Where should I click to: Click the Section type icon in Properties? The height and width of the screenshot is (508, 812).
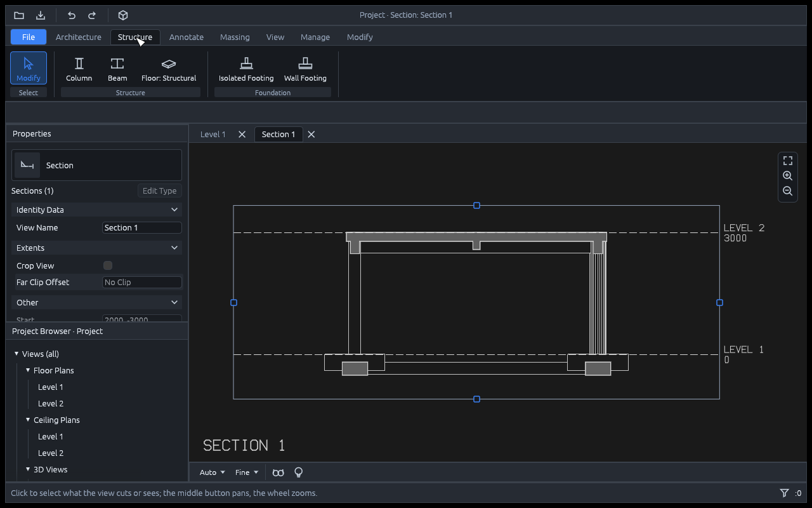pos(27,165)
